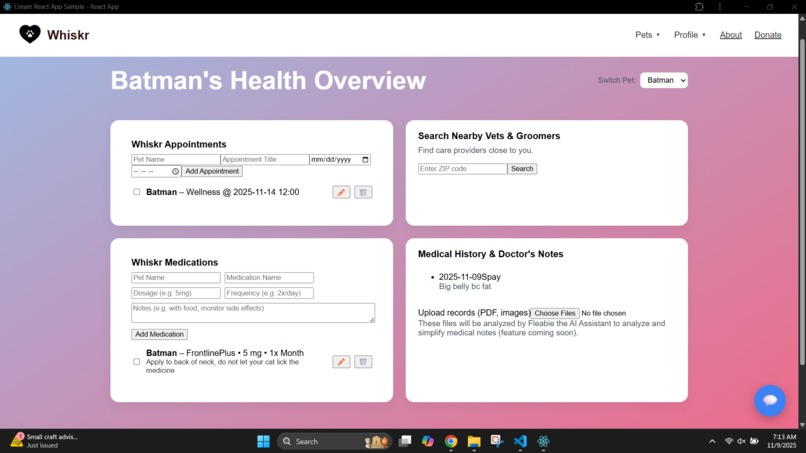Open the clock picker in the time field

point(175,171)
